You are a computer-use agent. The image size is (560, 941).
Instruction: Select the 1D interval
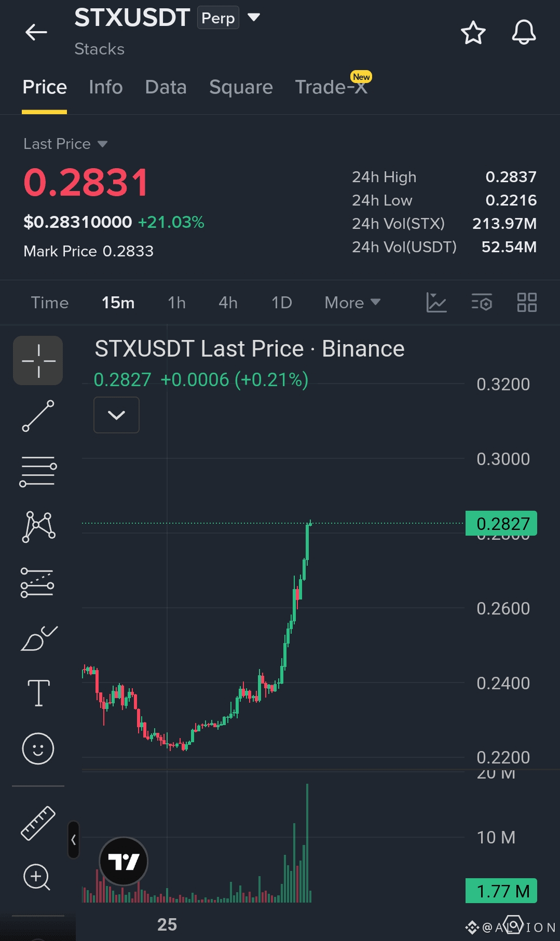(x=282, y=303)
